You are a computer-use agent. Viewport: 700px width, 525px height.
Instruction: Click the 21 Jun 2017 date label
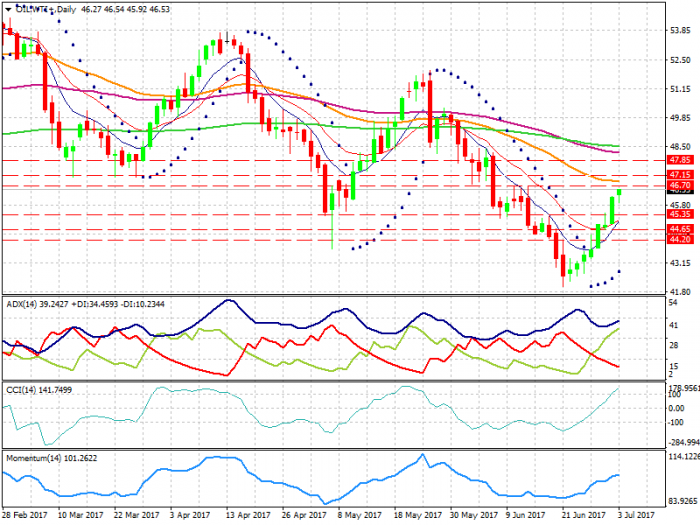pyautogui.click(x=583, y=515)
